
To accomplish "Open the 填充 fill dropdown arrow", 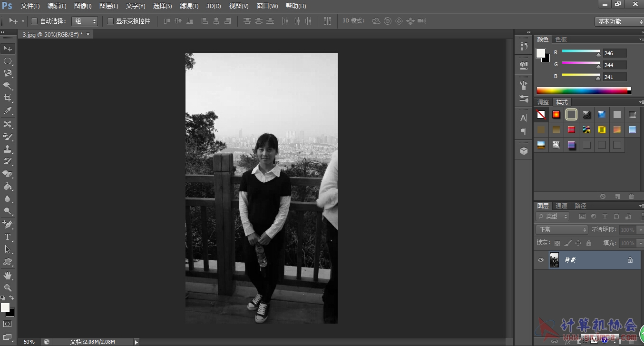I will pyautogui.click(x=640, y=243).
